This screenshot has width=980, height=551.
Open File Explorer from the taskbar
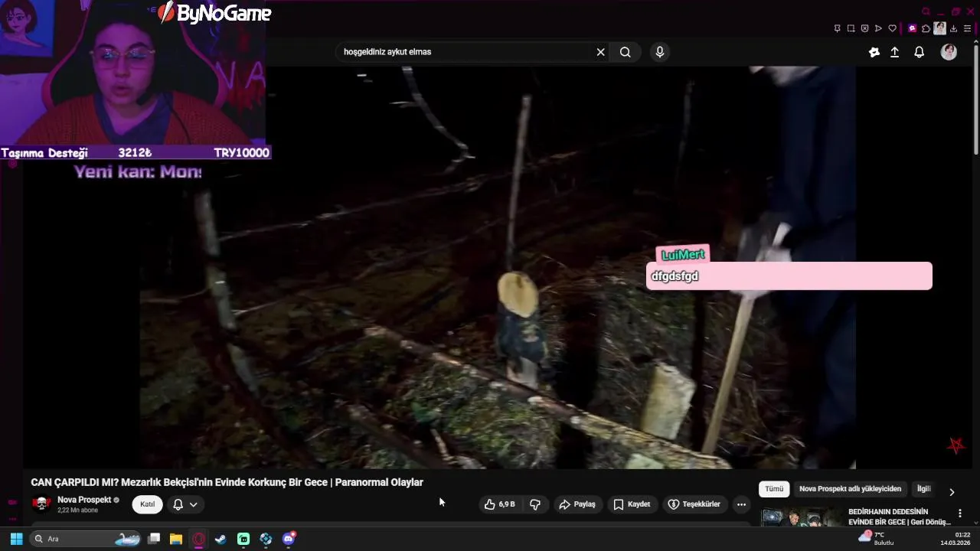point(176,539)
